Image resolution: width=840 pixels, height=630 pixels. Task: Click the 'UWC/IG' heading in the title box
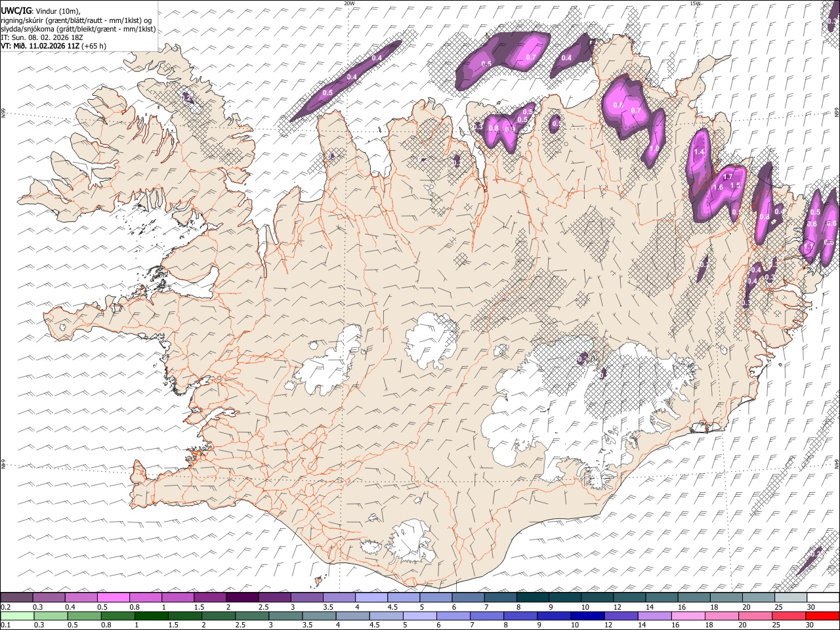click(x=16, y=11)
